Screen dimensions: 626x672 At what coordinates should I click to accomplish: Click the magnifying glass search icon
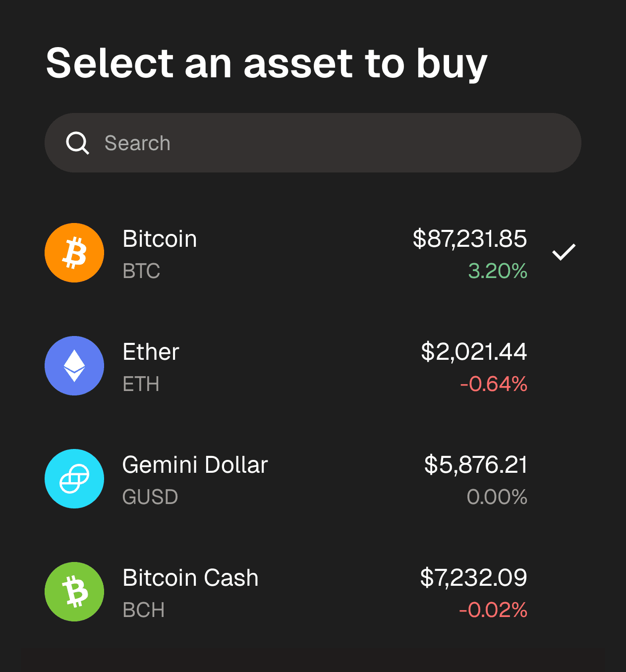78,143
